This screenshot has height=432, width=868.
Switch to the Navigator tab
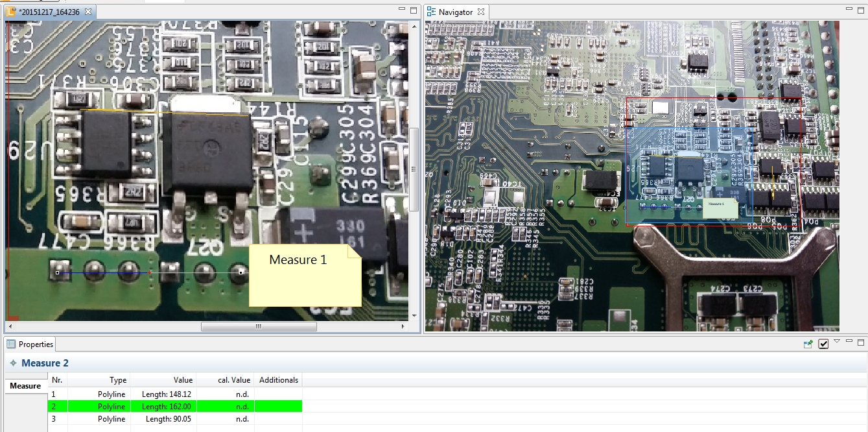pyautogui.click(x=455, y=12)
